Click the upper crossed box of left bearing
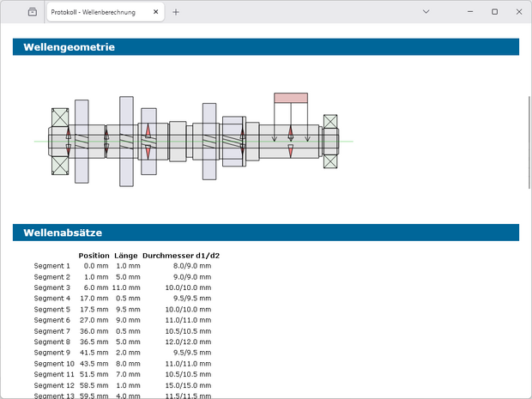The height and width of the screenshot is (399, 532). [x=60, y=118]
